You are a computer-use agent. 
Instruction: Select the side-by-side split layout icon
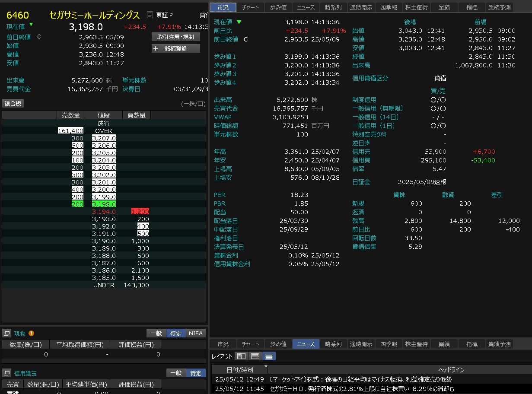242,356
